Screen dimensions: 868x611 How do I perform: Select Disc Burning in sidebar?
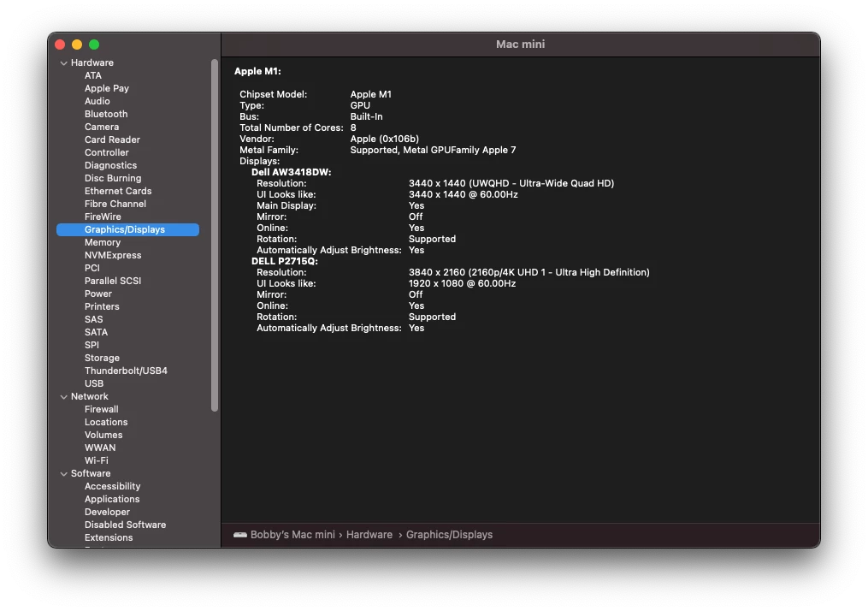pos(113,178)
